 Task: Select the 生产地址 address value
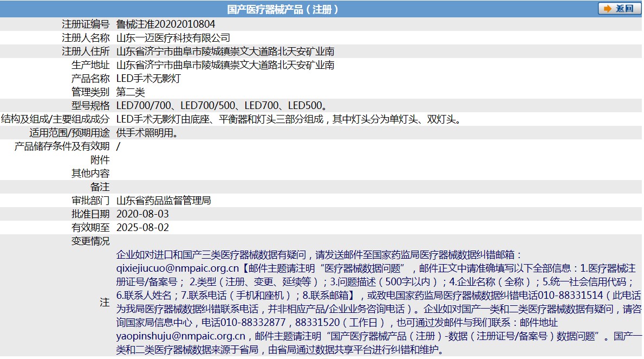[225, 65]
